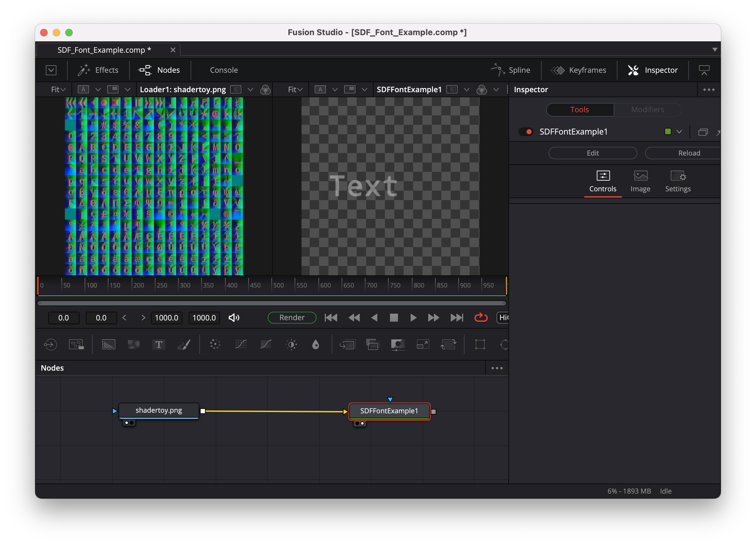
Task: Add a Transform tool from toolbar
Action: [448, 345]
